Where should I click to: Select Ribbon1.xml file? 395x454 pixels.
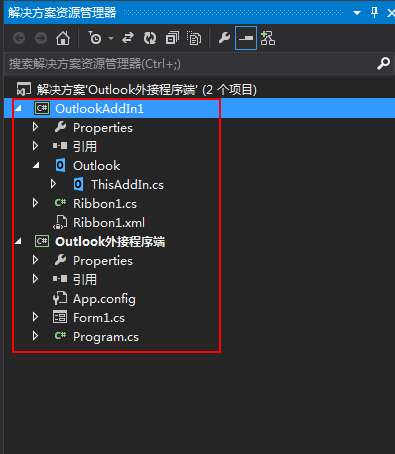click(109, 223)
